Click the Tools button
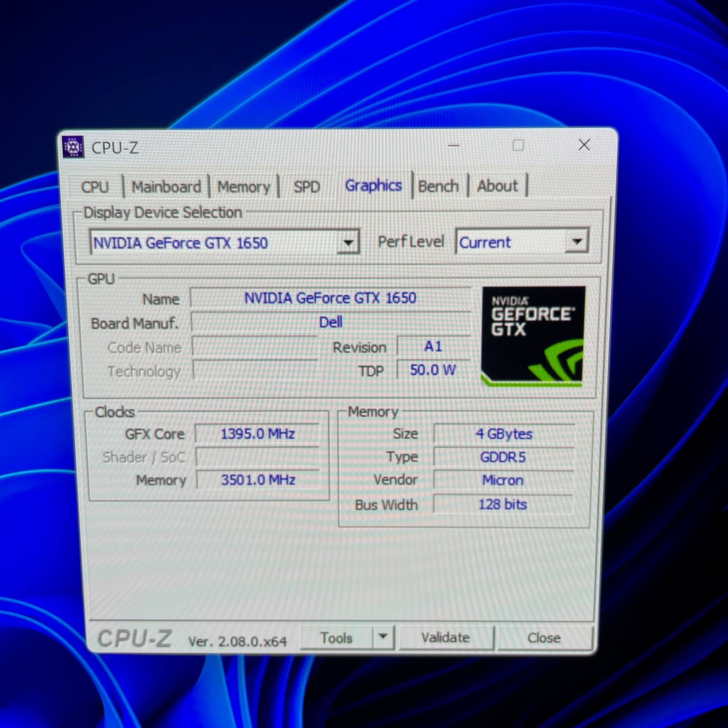The height and width of the screenshot is (728, 728). tap(337, 638)
